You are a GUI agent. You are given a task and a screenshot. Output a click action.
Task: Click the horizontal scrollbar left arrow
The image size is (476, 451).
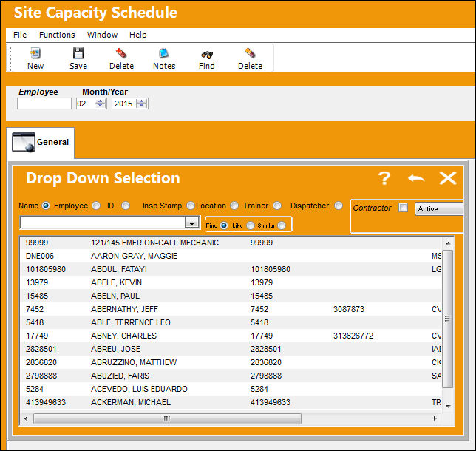[26, 418]
